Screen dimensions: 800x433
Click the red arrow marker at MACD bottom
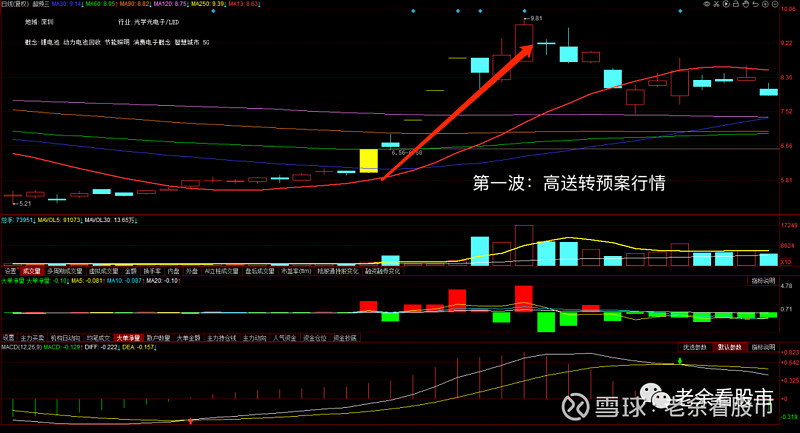coord(190,420)
